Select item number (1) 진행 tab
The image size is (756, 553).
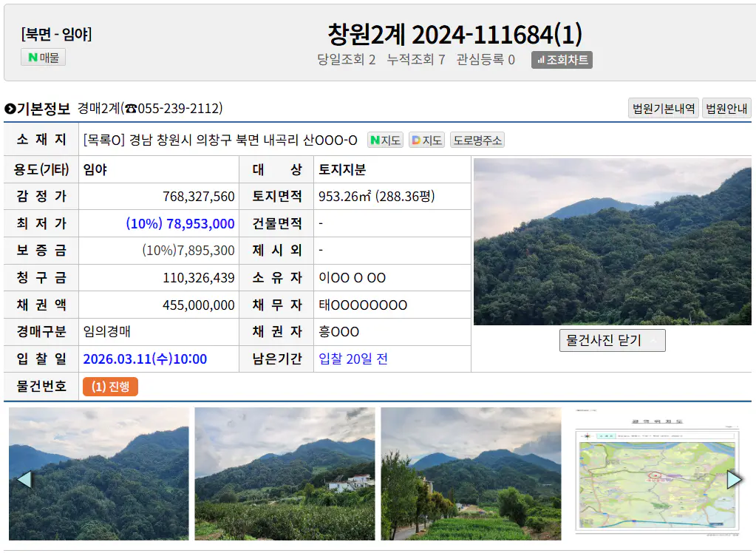[110, 387]
